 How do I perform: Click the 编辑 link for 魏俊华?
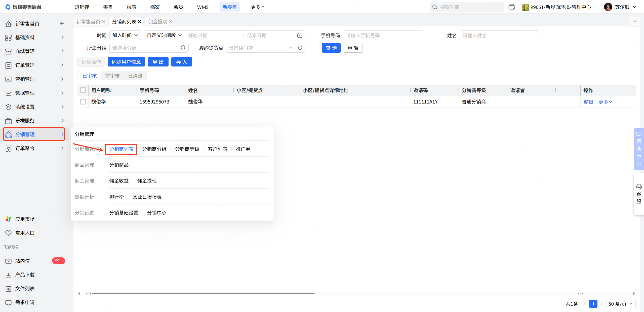[588, 102]
